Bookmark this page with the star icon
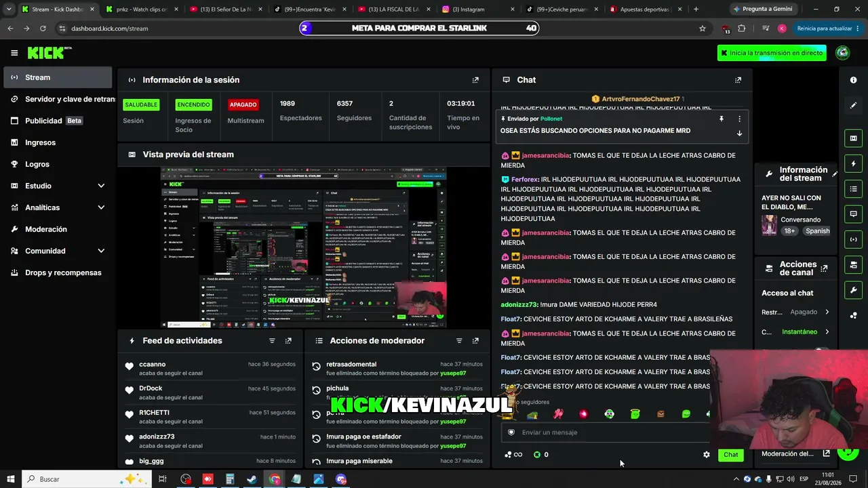This screenshot has width=868, height=488. [x=703, y=28]
